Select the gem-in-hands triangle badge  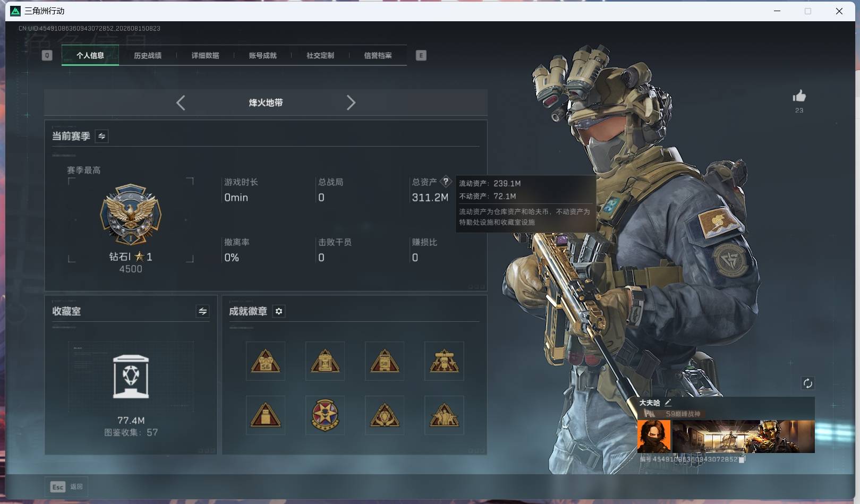pyautogui.click(x=385, y=415)
